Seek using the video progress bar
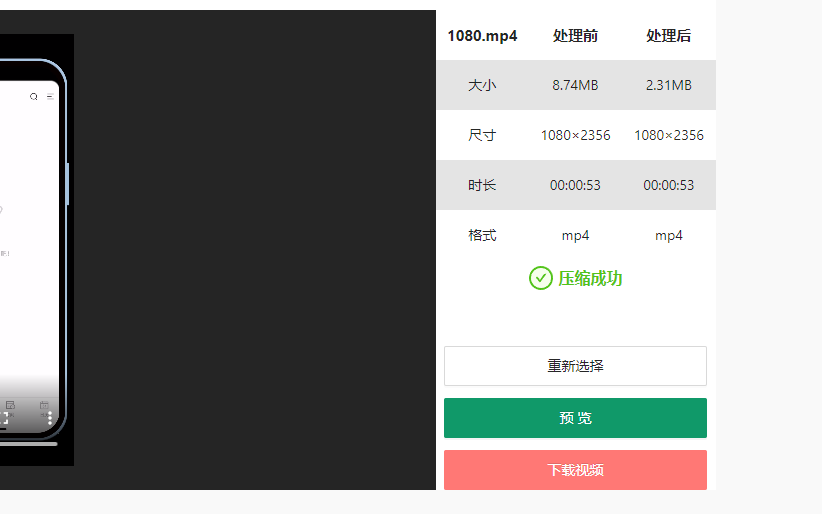Viewport: 822px width, 515px height. [x=28, y=444]
